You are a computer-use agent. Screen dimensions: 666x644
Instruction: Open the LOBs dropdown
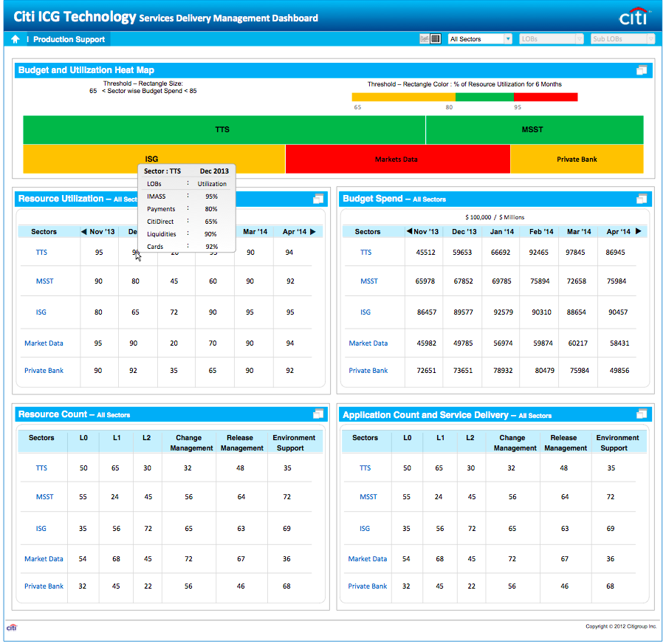pos(552,39)
